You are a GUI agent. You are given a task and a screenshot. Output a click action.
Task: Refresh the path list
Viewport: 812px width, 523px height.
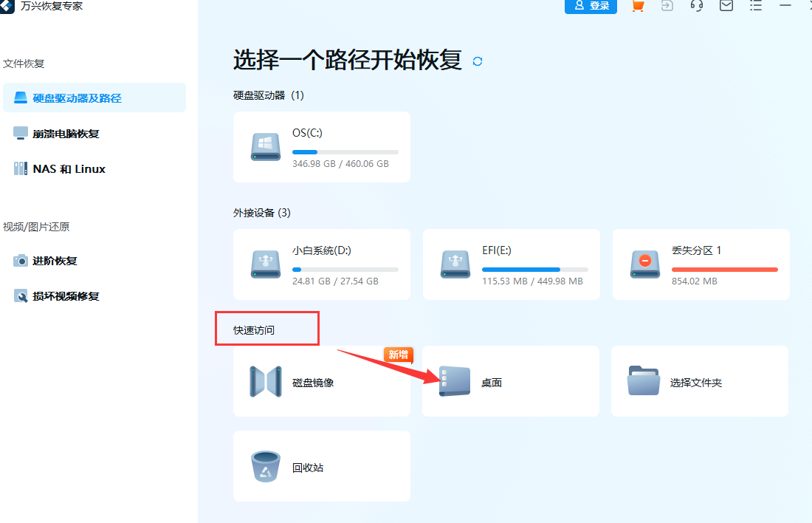[477, 61]
